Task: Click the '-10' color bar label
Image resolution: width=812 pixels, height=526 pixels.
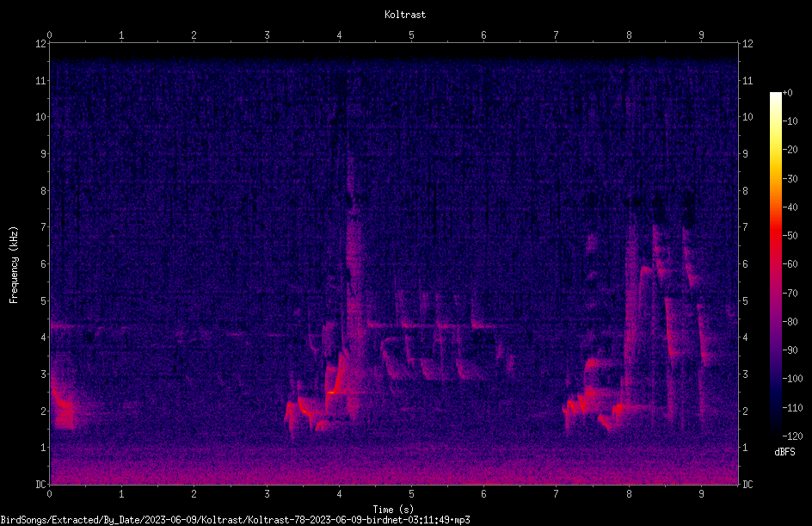Action: click(790, 121)
